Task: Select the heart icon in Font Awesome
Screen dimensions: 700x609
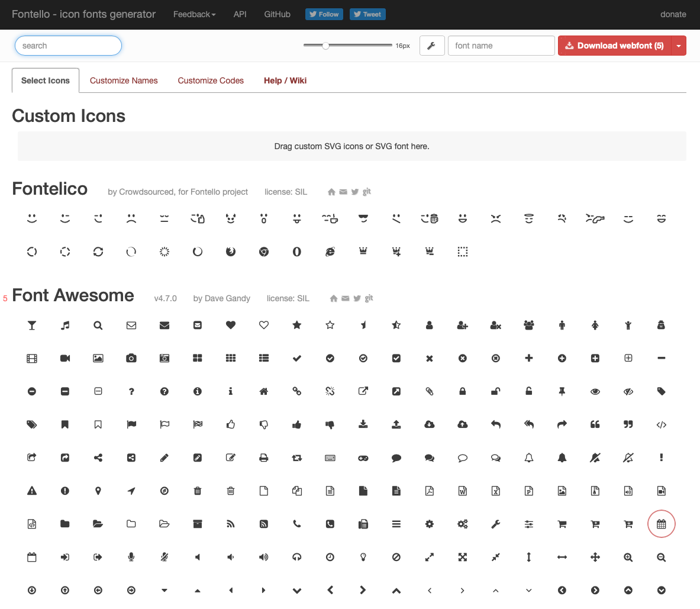Action: 230,325
